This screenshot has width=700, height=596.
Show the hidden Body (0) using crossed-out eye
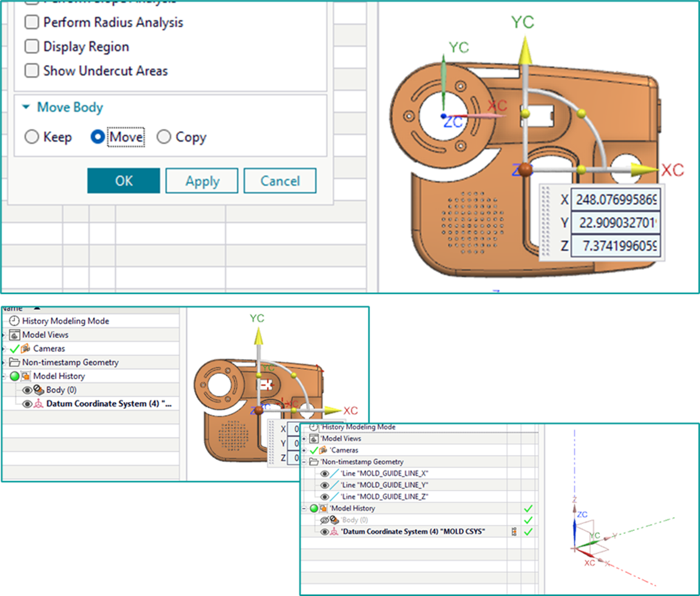point(324,520)
